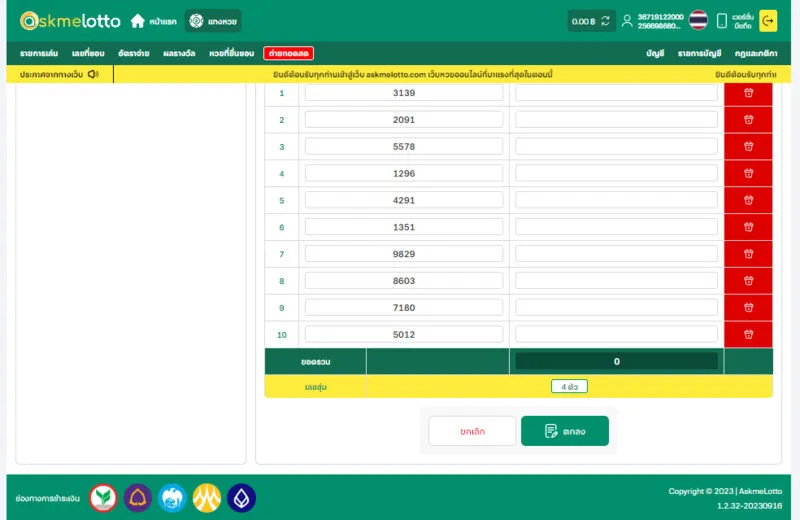Image resolution: width=800 pixels, height=520 pixels.
Task: Click the Thai flag language icon
Action: click(x=698, y=21)
